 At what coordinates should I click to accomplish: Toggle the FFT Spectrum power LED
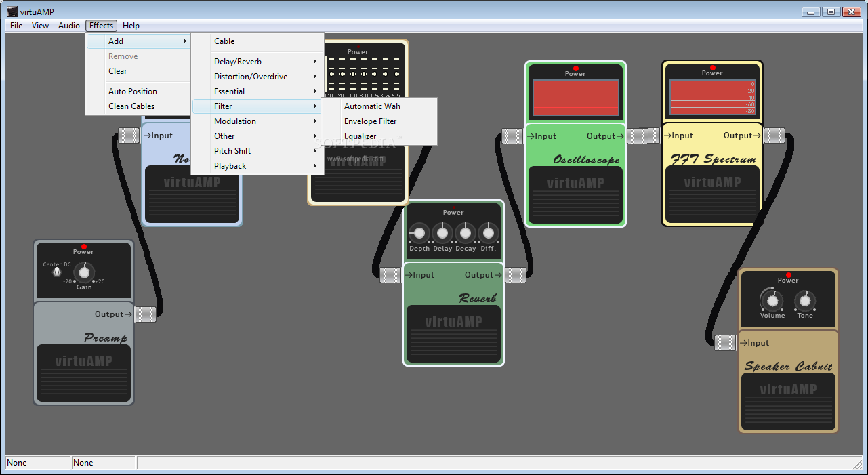pos(712,68)
